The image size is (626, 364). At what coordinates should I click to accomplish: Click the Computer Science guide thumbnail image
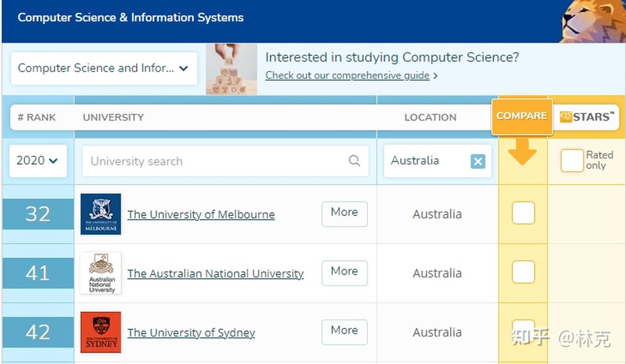(231, 69)
